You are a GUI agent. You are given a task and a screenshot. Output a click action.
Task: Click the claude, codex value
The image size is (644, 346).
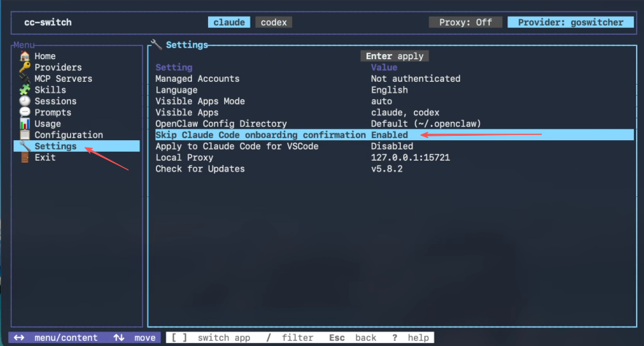coord(405,112)
